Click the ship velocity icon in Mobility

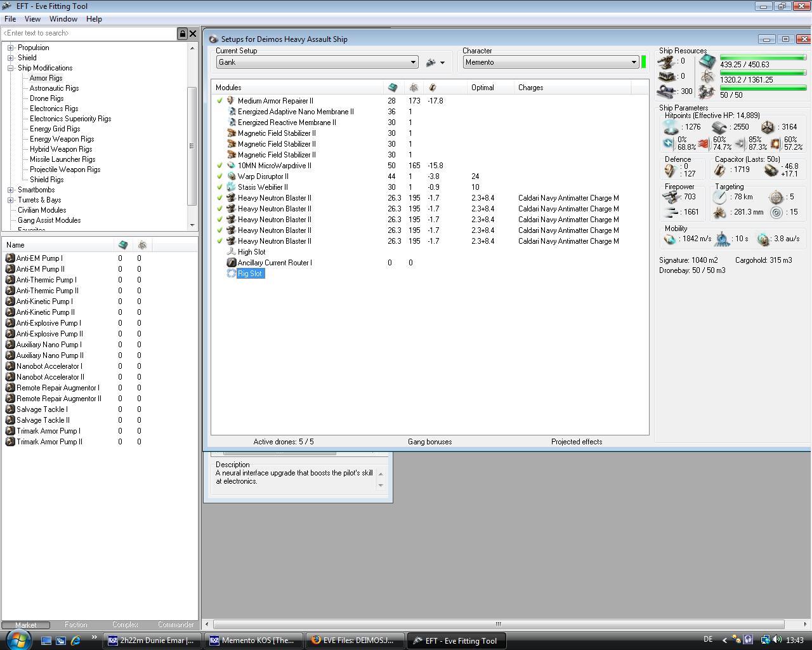pyautogui.click(x=670, y=239)
